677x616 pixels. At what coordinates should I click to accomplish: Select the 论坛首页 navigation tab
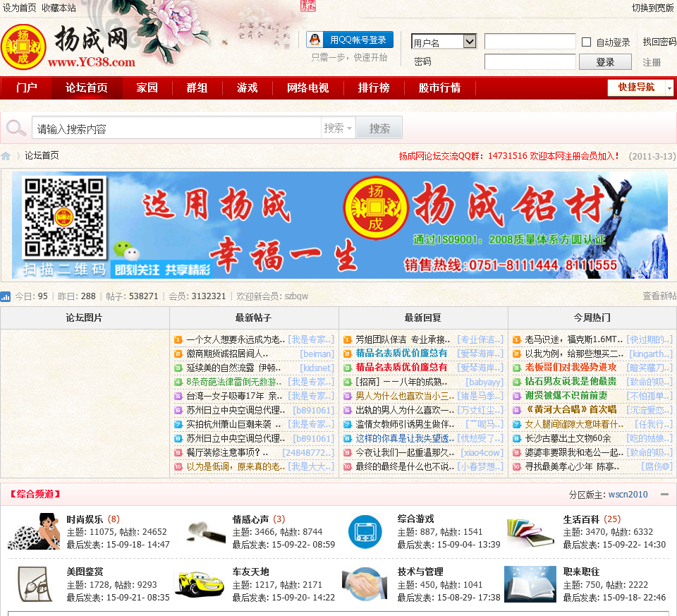[87, 87]
